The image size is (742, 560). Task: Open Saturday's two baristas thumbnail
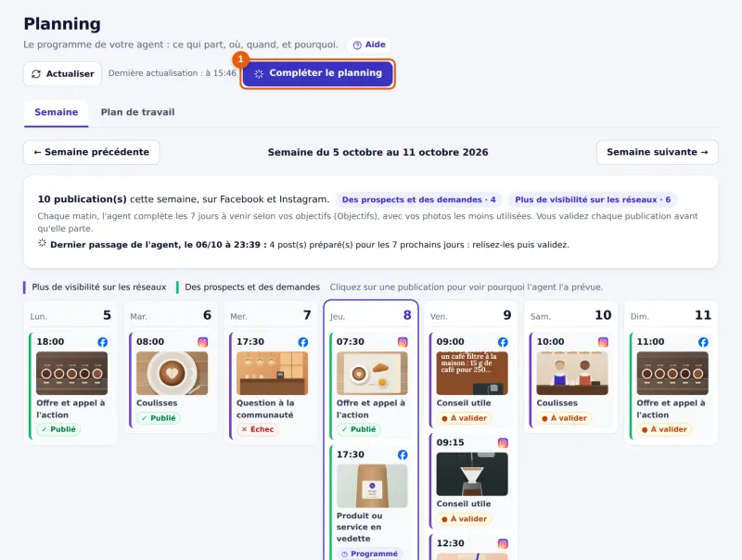pos(572,373)
